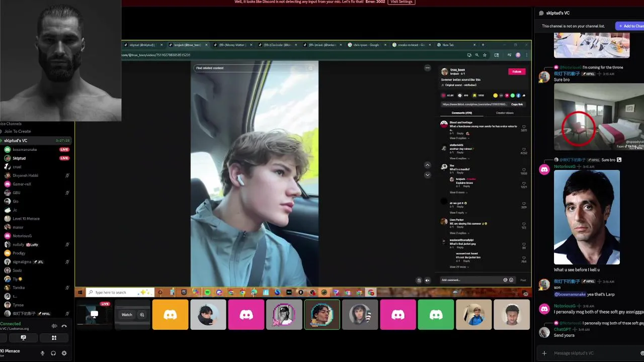The height and width of the screenshot is (362, 644).
Task: Open the emoji picker in comment box
Action: (511, 280)
